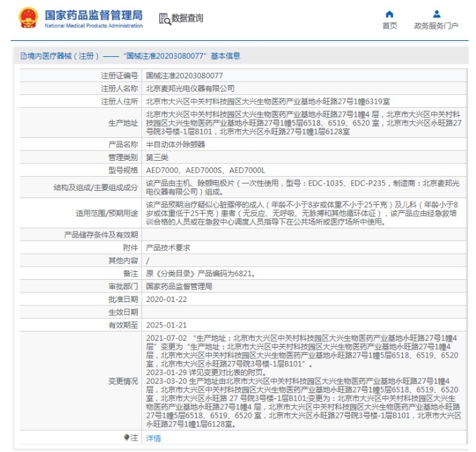Click the 国家药品监督管理局 site title
476x452 pixels.
tap(94, 14)
